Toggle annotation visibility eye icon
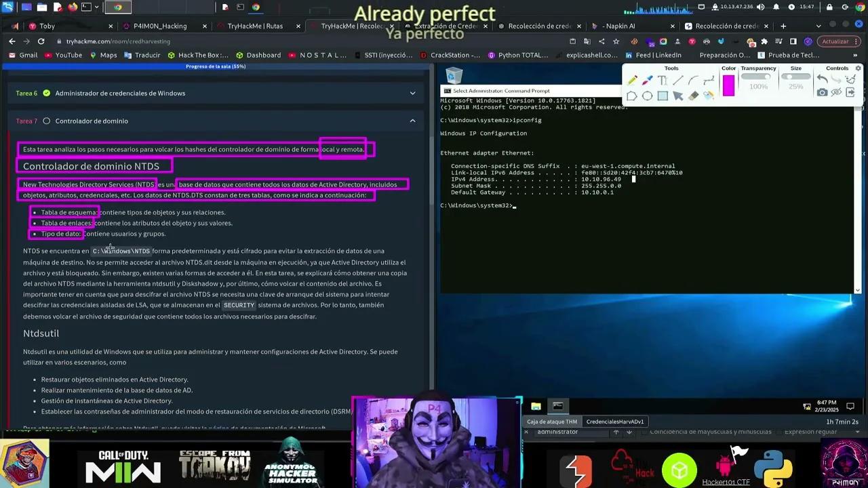 (836, 93)
